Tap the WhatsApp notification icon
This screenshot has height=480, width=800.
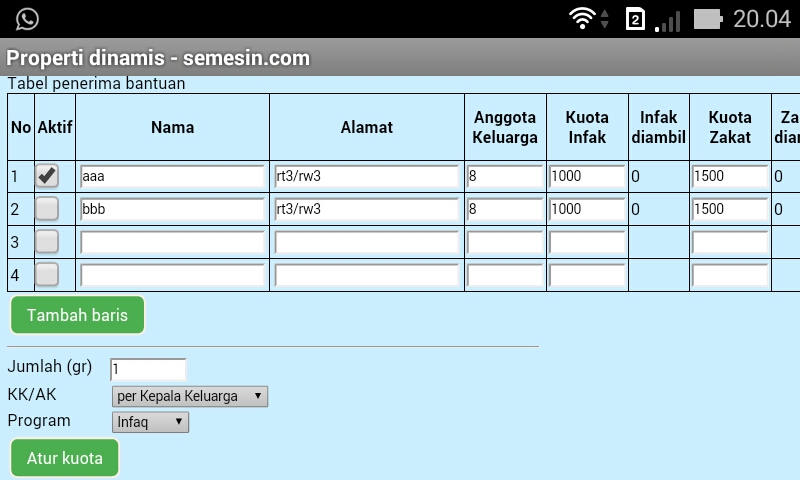27,19
